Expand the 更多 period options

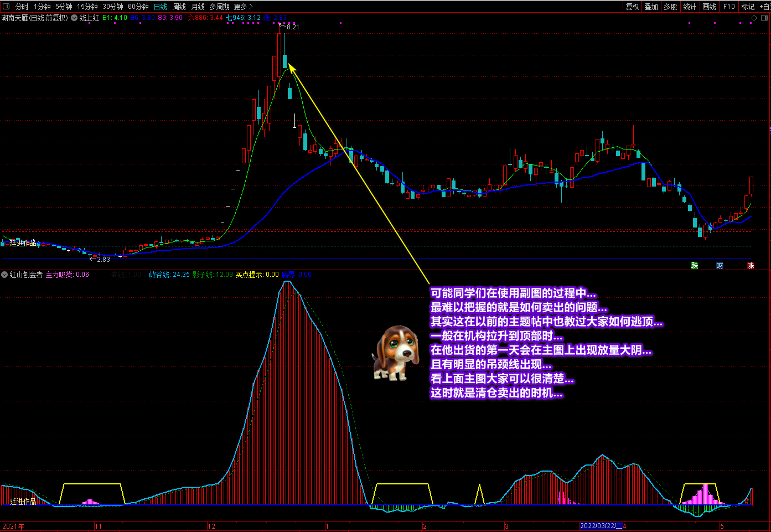click(x=243, y=7)
